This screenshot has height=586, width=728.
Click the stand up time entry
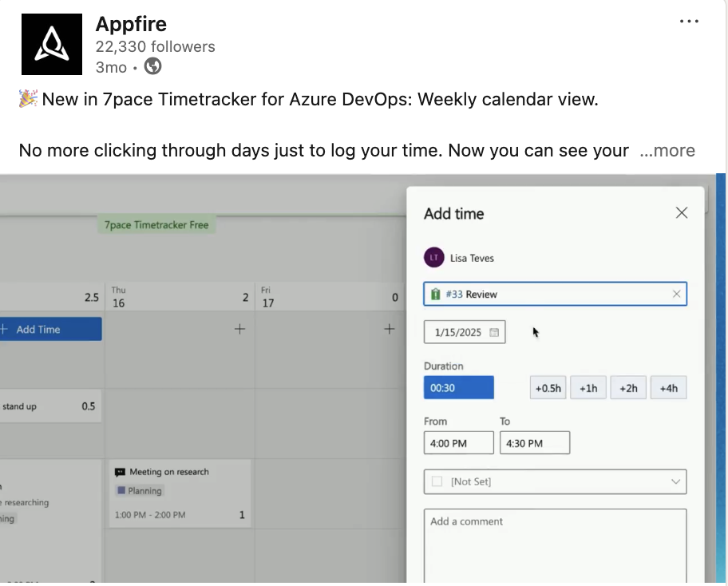(50, 406)
